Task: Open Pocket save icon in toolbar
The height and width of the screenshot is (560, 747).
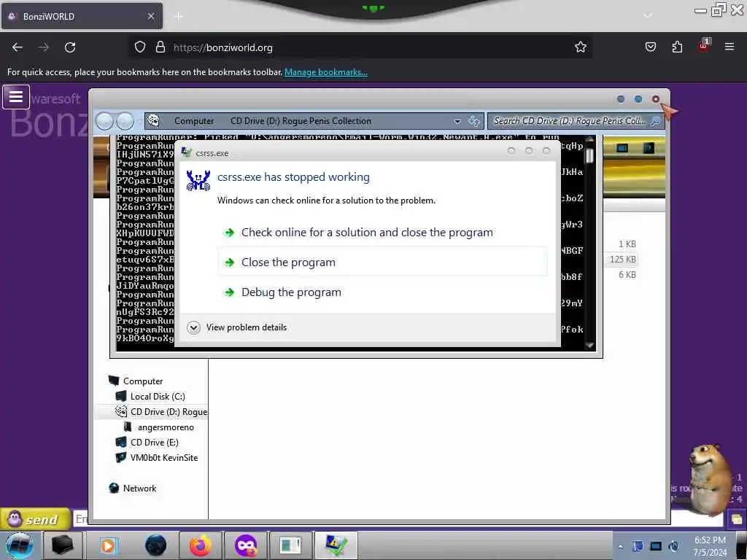Action: [650, 47]
